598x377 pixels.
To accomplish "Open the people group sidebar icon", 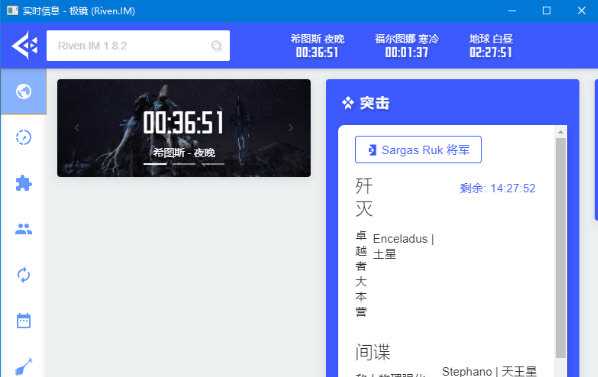I will click(24, 229).
